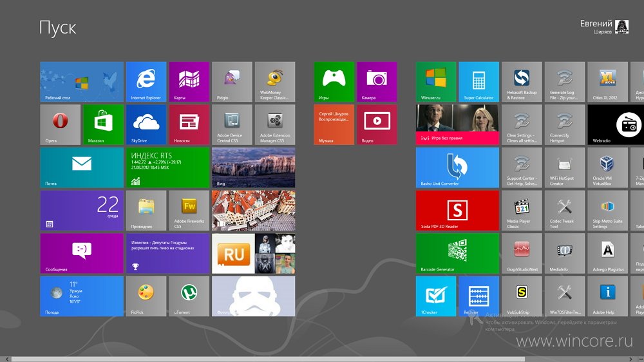The image size is (644, 362).
Task: Open the stormtrooper photos tile
Action: click(253, 296)
